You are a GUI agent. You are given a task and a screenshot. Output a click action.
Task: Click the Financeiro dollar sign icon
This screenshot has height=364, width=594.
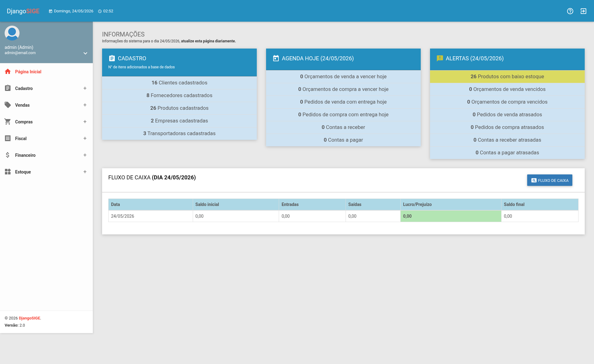(8, 155)
